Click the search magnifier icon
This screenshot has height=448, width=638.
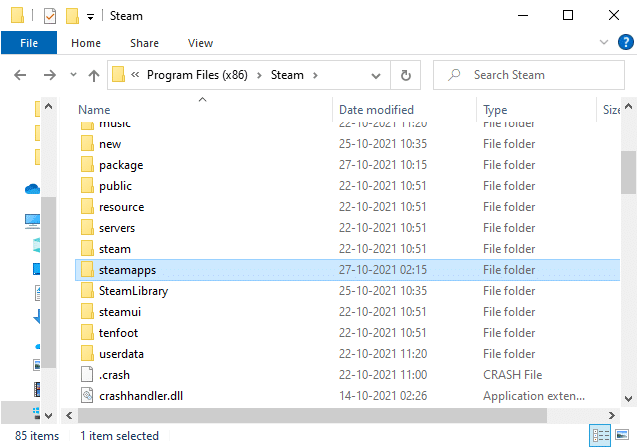tap(454, 75)
